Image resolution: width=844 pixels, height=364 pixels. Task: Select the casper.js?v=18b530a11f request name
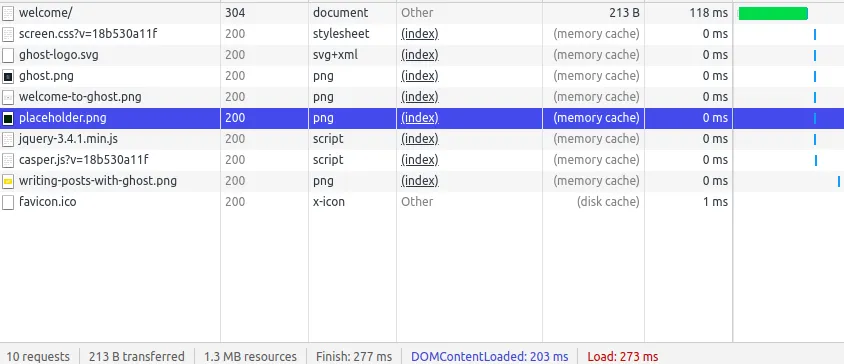pos(83,160)
